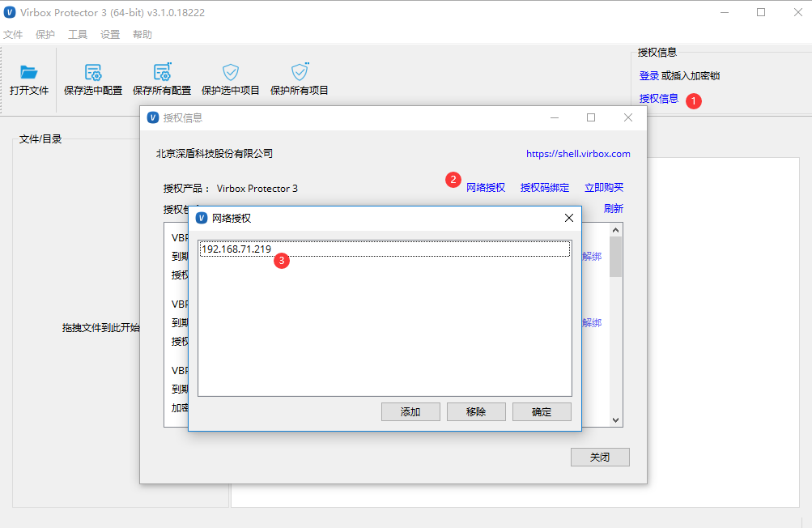Click the Protect All Projects shield icon
Screen dimensions: 812x528
300,71
